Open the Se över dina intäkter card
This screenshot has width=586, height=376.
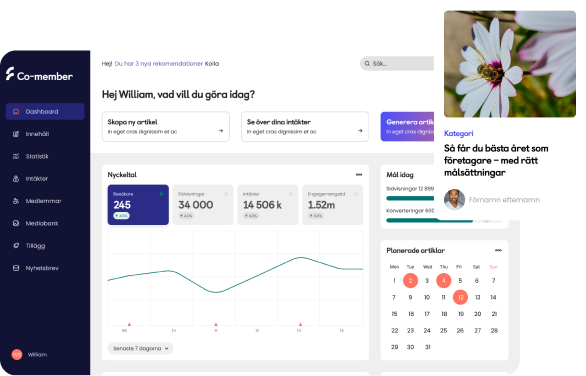click(305, 126)
